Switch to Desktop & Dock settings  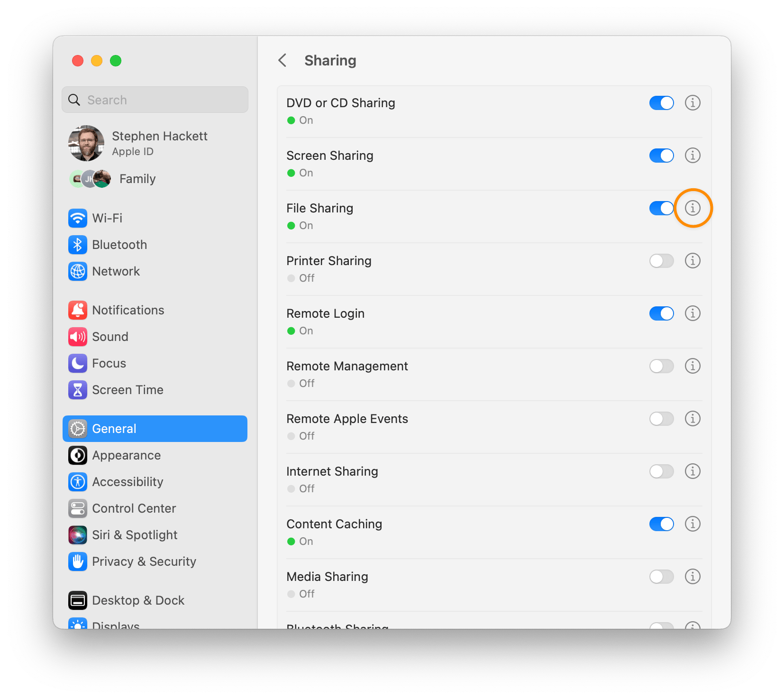(x=138, y=600)
